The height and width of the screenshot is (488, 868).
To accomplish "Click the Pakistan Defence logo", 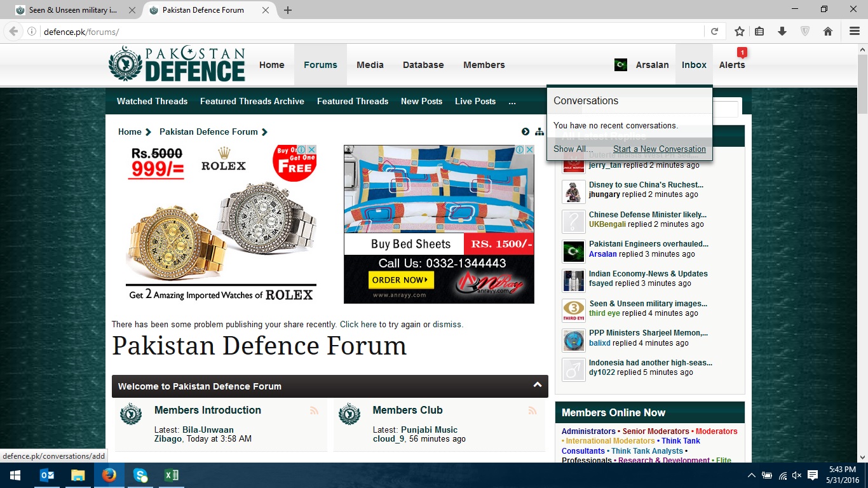I will point(177,64).
